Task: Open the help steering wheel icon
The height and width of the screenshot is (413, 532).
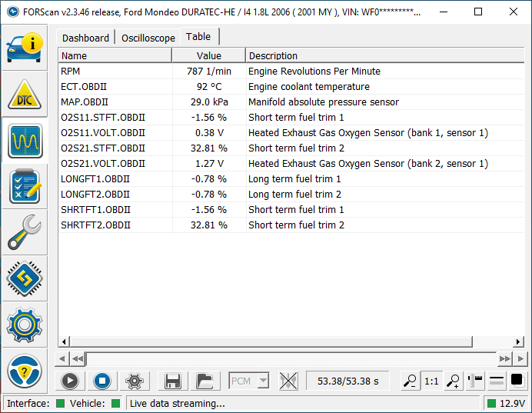Action: [x=25, y=372]
